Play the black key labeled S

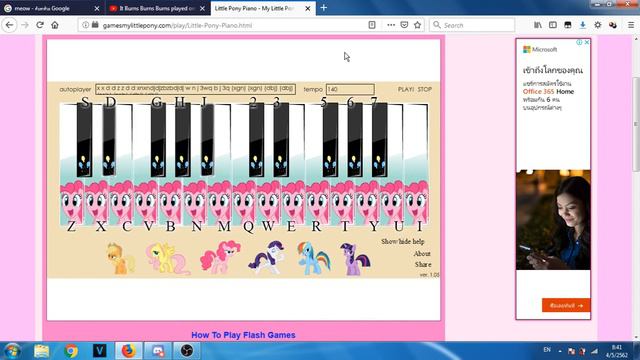(84, 140)
